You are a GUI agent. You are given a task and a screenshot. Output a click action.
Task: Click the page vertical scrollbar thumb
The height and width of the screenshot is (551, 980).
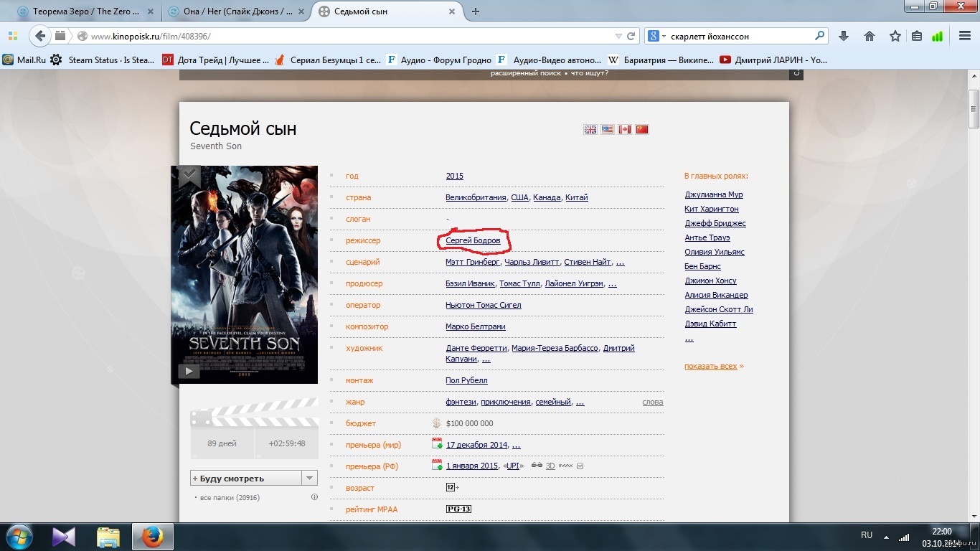click(974, 108)
